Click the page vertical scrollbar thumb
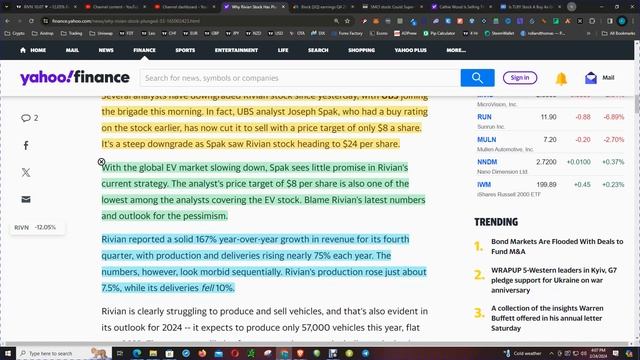The width and height of the screenshot is (640, 360). pyautogui.click(x=637, y=104)
